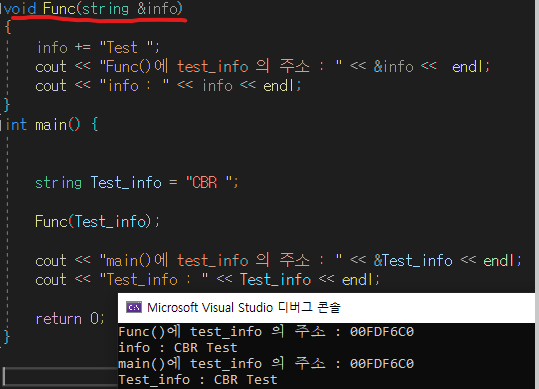Click '&info' in the first cout line
The height and width of the screenshot is (389, 539).
click(394, 66)
